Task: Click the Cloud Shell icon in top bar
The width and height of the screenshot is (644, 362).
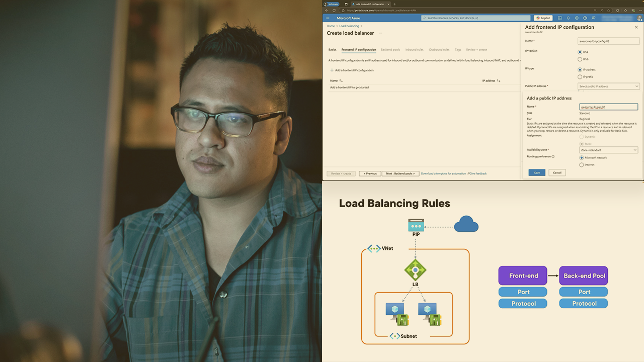Action: (x=560, y=18)
